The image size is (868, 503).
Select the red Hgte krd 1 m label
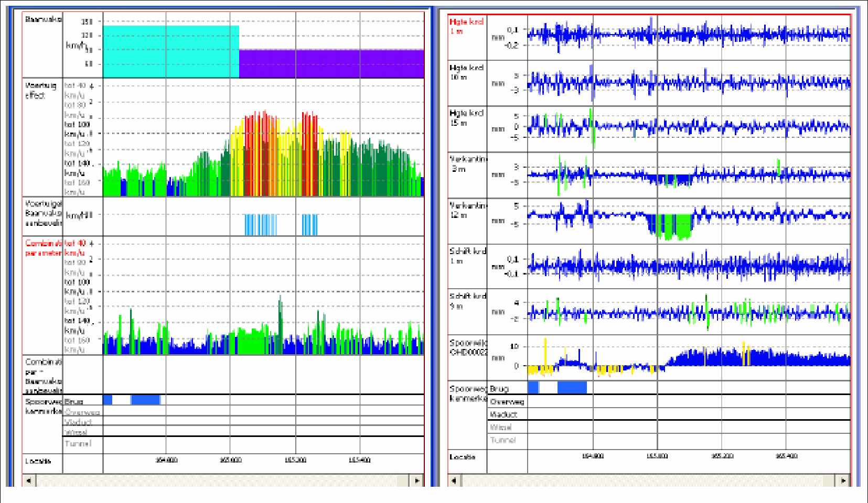pos(466,27)
